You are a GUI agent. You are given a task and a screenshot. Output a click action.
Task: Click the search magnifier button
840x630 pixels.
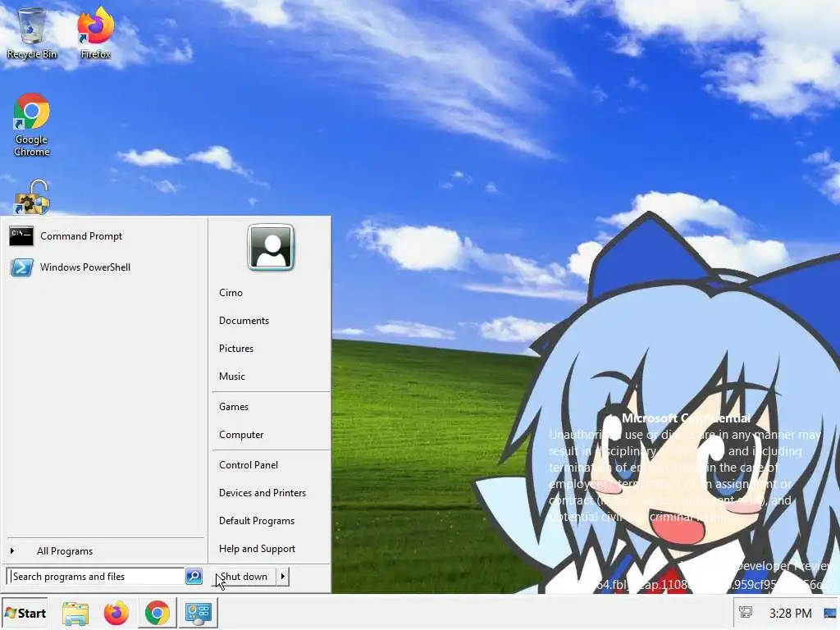tap(194, 577)
